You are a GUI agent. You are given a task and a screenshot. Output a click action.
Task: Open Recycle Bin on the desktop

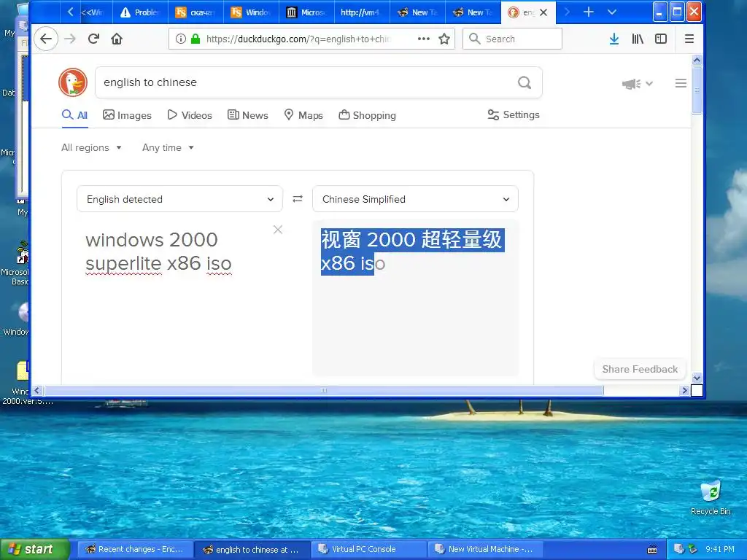click(x=711, y=497)
